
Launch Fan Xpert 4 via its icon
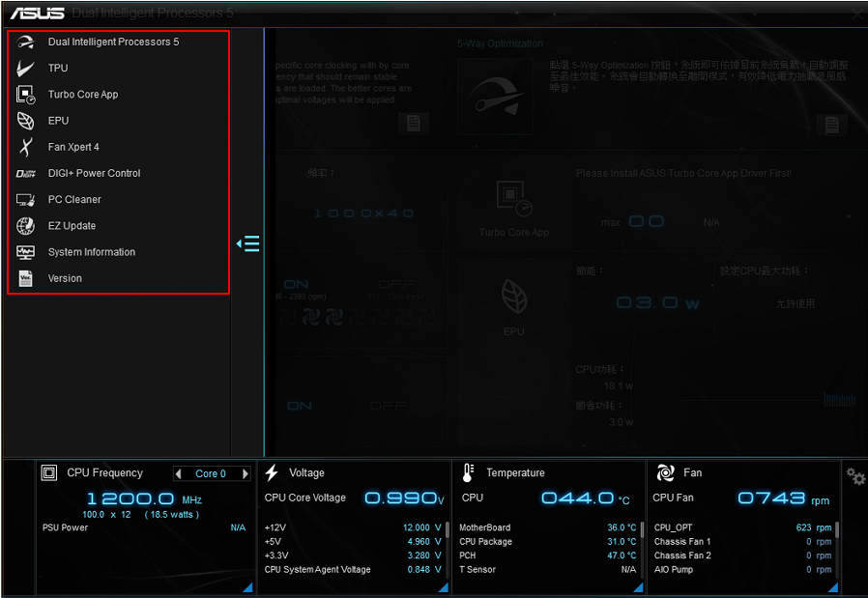coord(25,147)
